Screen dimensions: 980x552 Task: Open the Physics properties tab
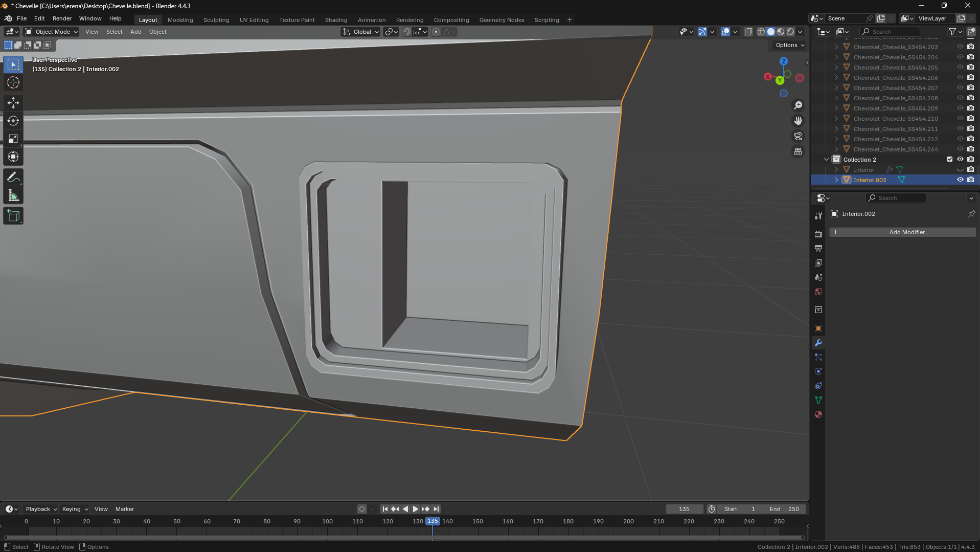[818, 371]
